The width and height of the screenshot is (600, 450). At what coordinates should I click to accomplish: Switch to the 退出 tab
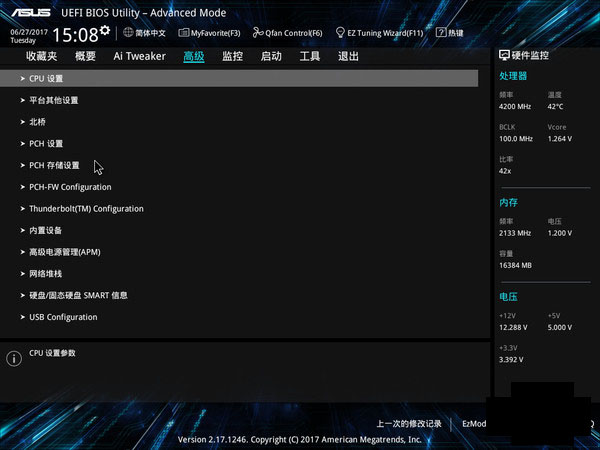click(x=348, y=56)
